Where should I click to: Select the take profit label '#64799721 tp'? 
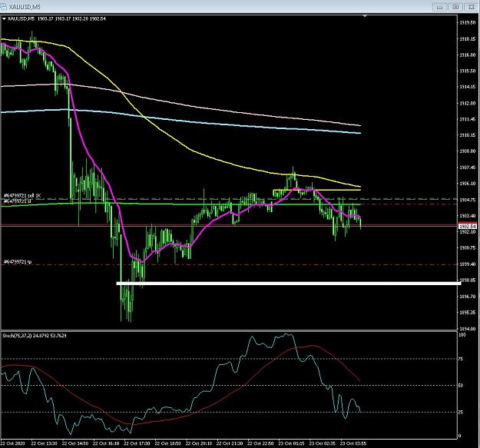(x=18, y=262)
